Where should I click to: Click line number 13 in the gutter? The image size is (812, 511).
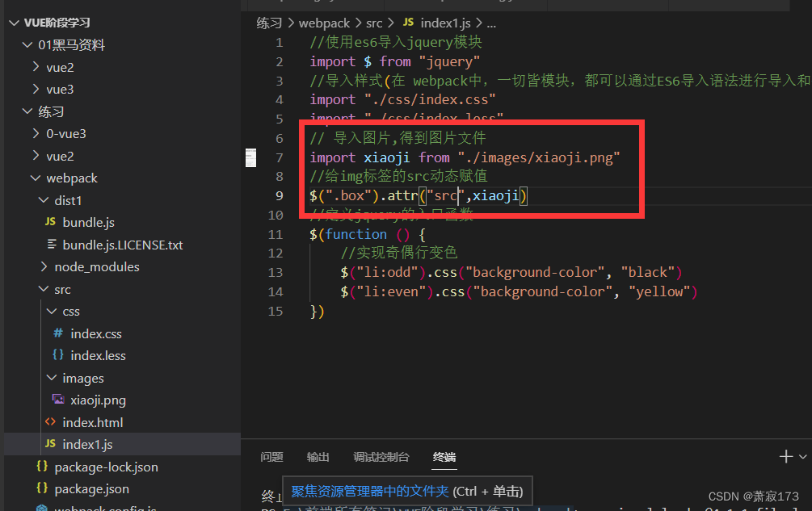(276, 273)
